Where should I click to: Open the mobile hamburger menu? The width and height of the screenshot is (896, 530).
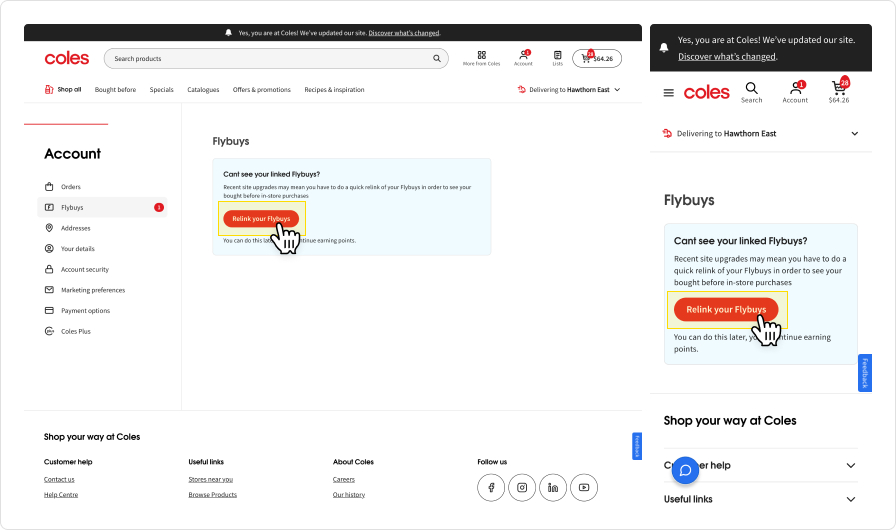[669, 93]
